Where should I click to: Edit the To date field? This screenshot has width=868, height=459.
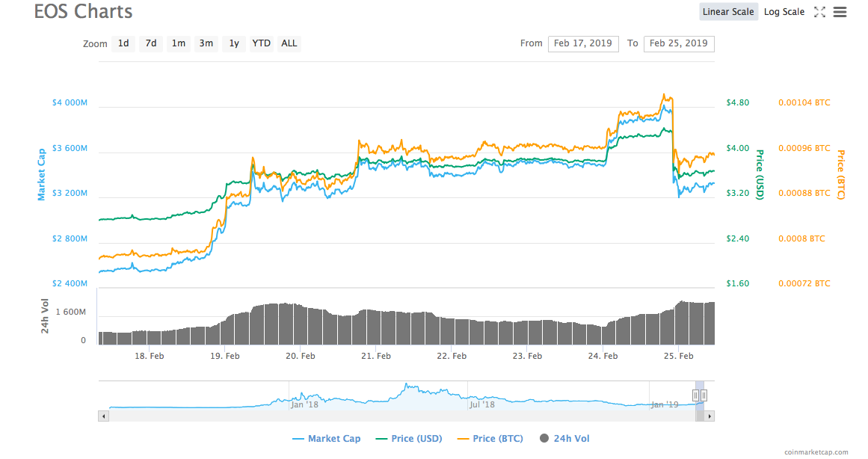click(678, 43)
